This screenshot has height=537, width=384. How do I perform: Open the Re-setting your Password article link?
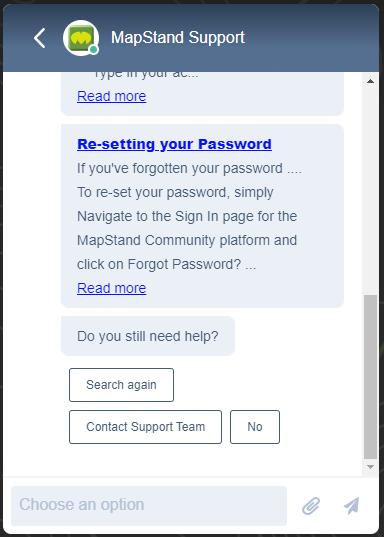[174, 144]
